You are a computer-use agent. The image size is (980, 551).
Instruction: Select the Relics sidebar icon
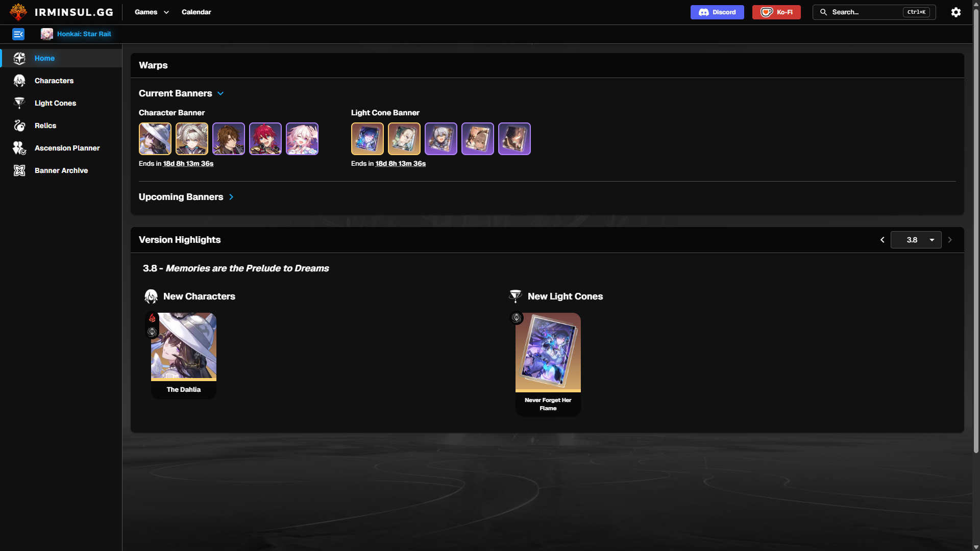click(19, 126)
